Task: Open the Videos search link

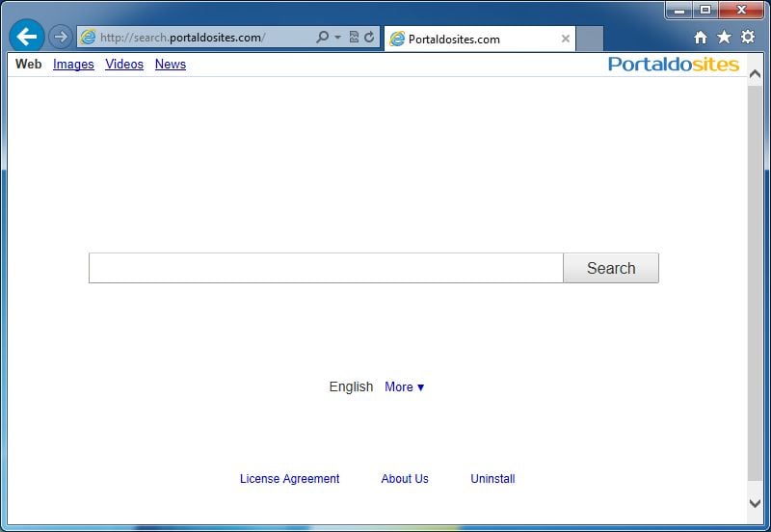Action: click(x=124, y=64)
